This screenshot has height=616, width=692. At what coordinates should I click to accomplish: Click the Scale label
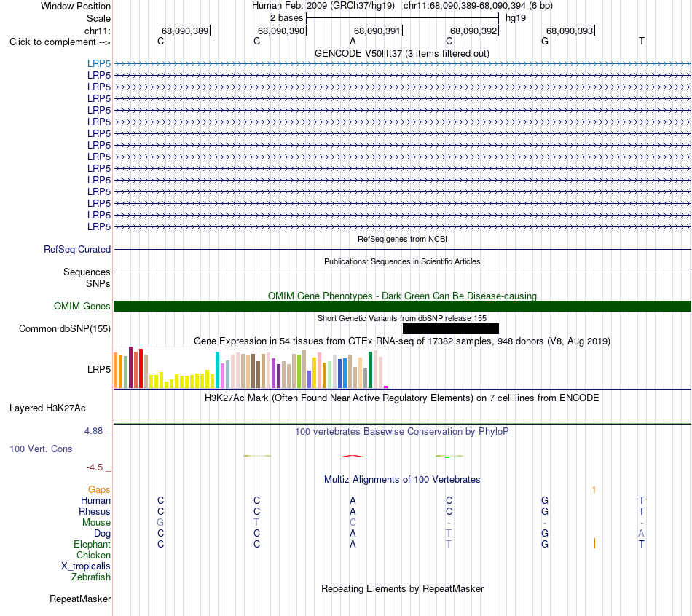coord(99,18)
